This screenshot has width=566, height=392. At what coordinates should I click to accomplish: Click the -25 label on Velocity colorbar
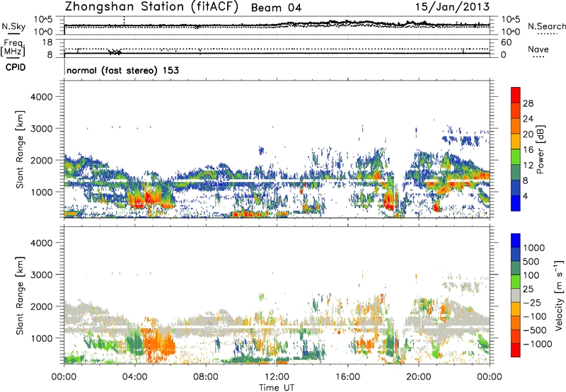[x=532, y=302]
